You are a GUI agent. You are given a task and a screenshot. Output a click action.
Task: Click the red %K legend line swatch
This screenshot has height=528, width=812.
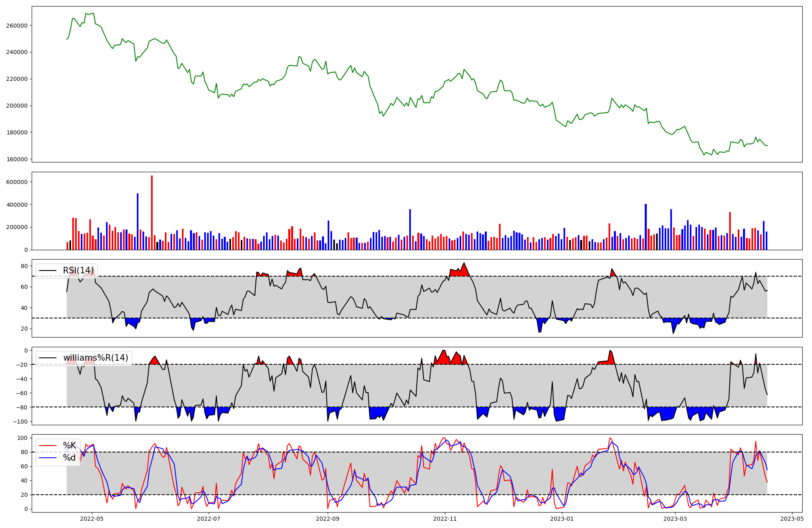point(48,446)
